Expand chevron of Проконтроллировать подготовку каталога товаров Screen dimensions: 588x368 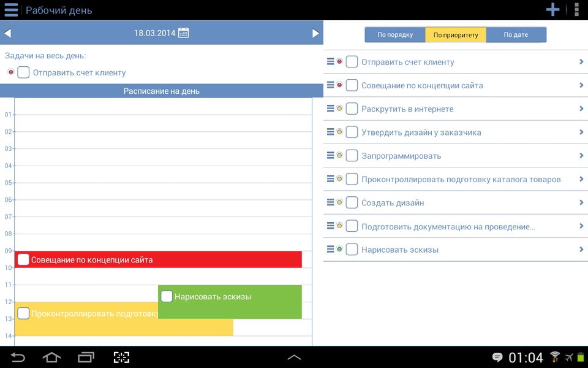pyautogui.click(x=581, y=179)
